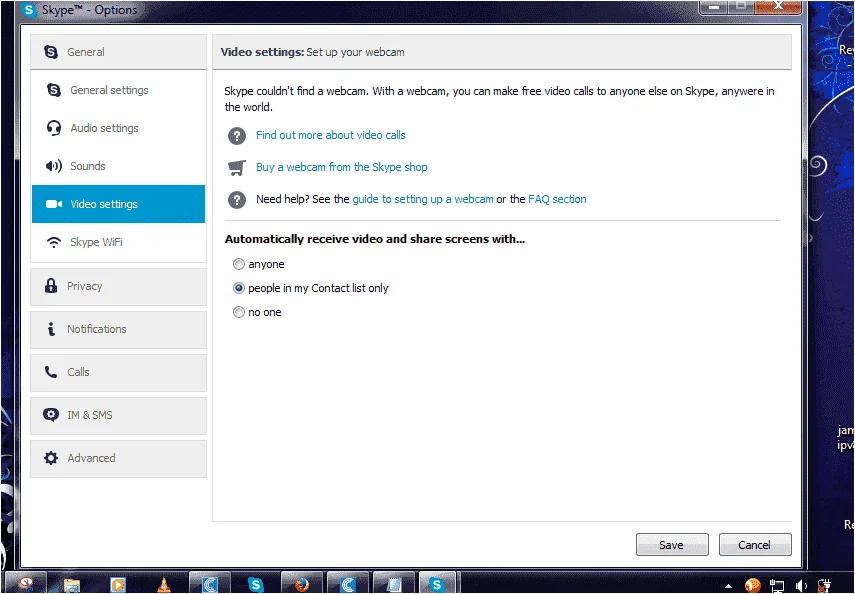This screenshot has width=855, height=594.
Task: Click the power plug tray icon
Action: click(x=824, y=586)
